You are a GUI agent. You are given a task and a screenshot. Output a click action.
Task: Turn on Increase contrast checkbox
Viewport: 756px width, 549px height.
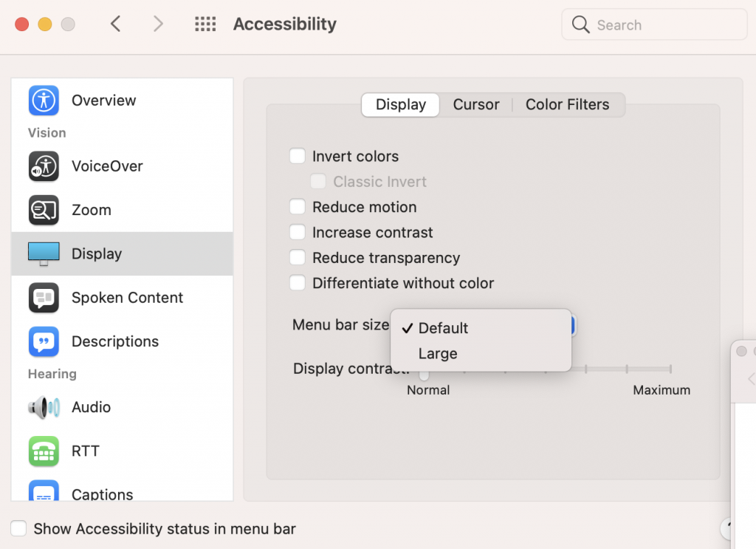tap(298, 232)
